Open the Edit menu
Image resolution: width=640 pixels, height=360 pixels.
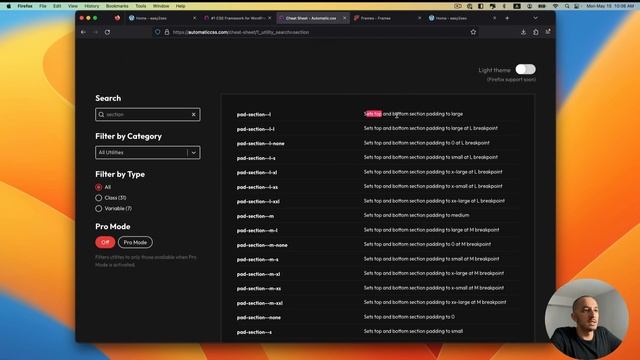(57, 6)
